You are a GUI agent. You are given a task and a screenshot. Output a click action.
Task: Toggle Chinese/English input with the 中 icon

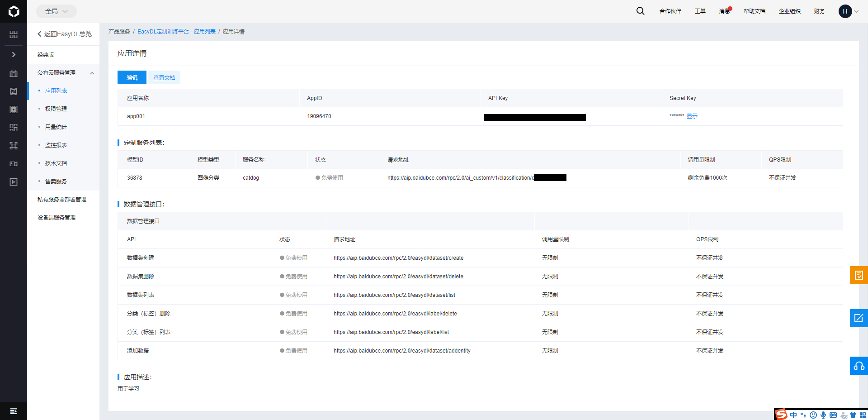tap(793, 415)
